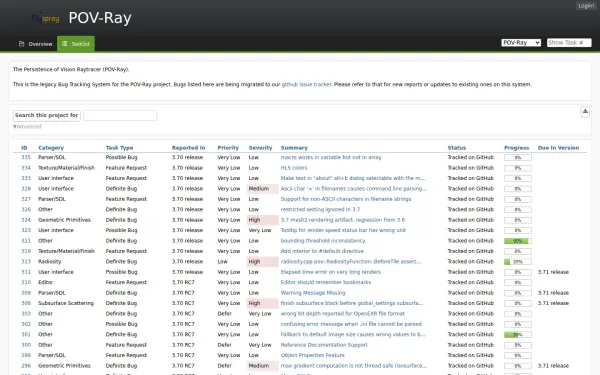Click the High severity cell of task 306
Viewport: 600px width, 375px height.
[x=262, y=303]
